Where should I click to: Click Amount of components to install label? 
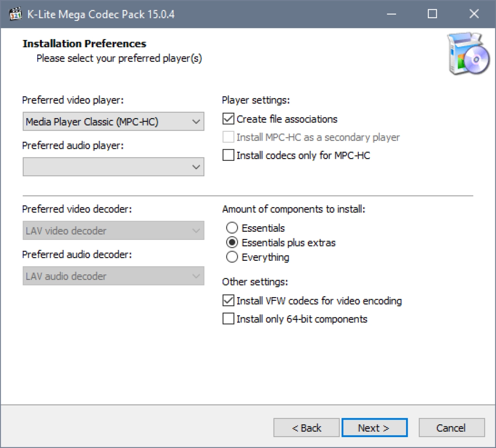click(294, 209)
